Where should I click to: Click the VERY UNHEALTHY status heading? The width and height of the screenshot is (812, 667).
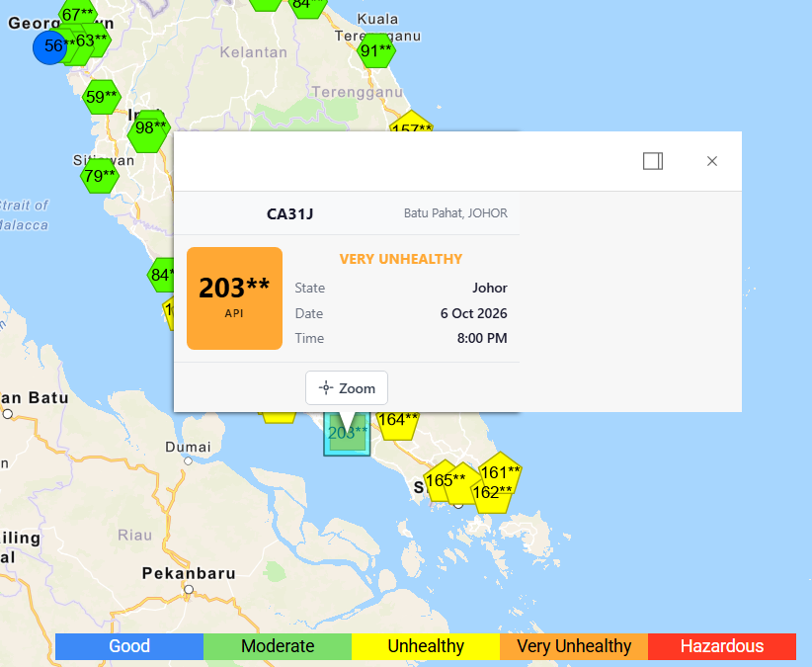[x=401, y=259]
